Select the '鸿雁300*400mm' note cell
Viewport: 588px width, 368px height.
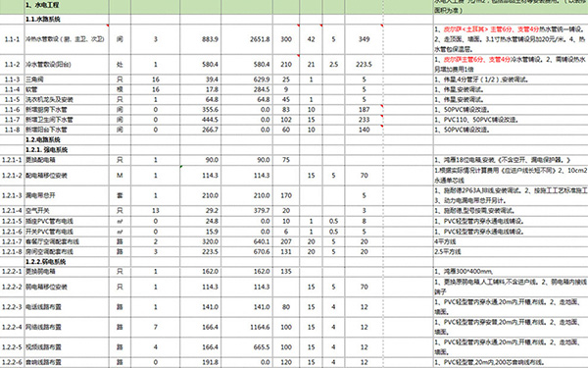(511, 271)
